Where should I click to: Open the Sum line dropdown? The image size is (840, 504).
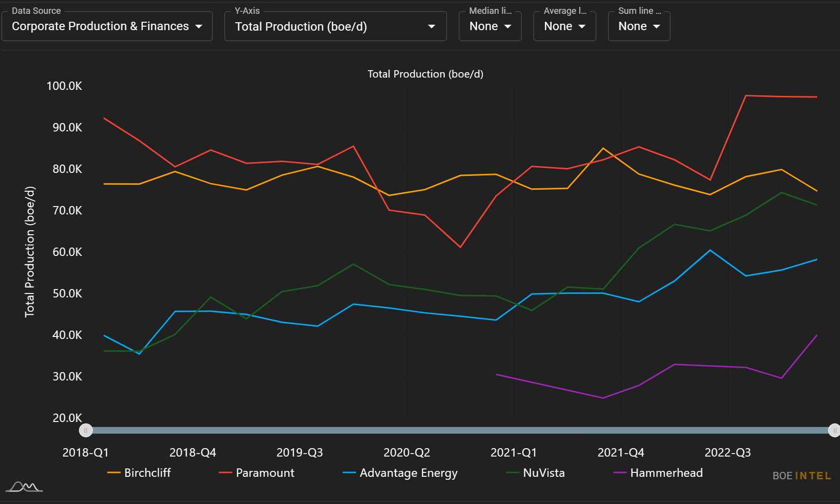(x=639, y=26)
